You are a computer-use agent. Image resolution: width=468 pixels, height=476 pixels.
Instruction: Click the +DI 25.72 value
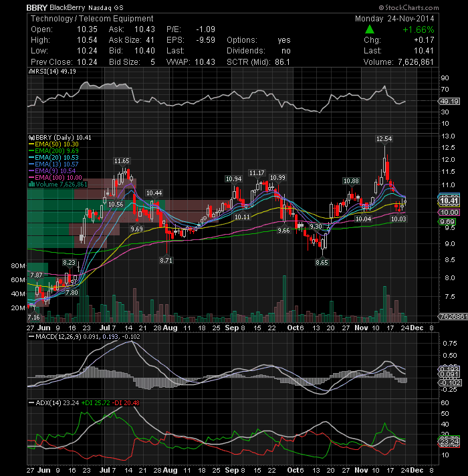[x=96, y=403]
